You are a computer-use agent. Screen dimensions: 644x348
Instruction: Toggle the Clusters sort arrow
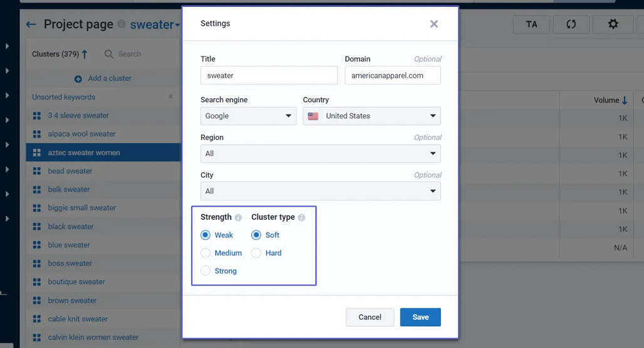pos(85,54)
